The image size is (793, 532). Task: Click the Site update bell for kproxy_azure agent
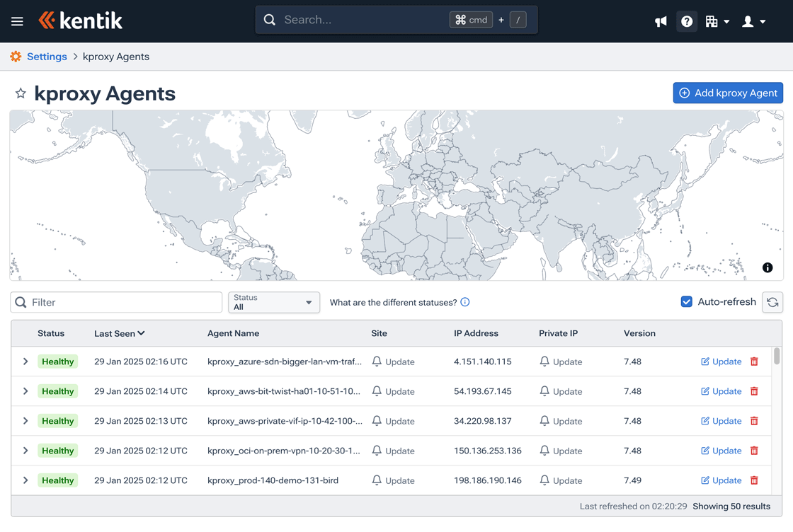(x=376, y=362)
